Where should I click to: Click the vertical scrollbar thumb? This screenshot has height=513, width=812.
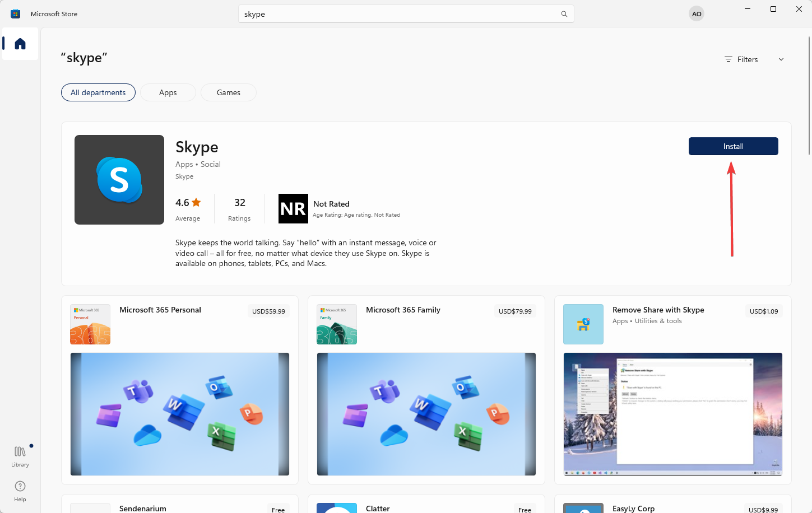pos(809,95)
